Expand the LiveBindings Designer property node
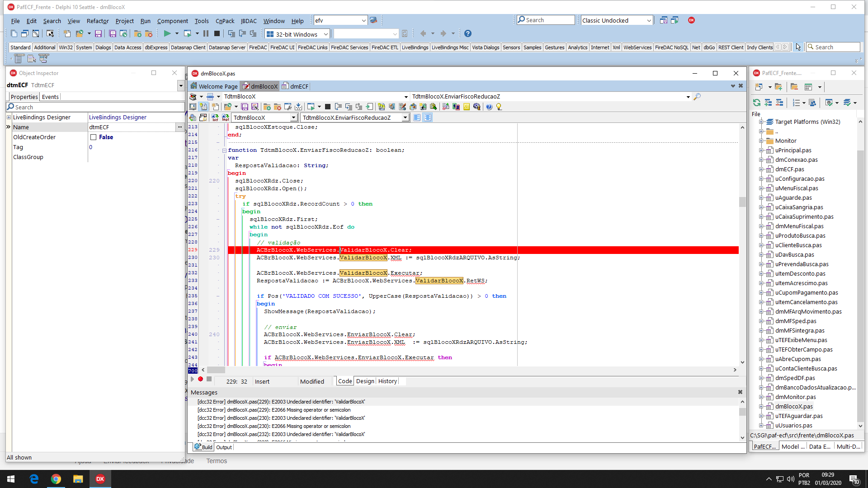 (9, 117)
